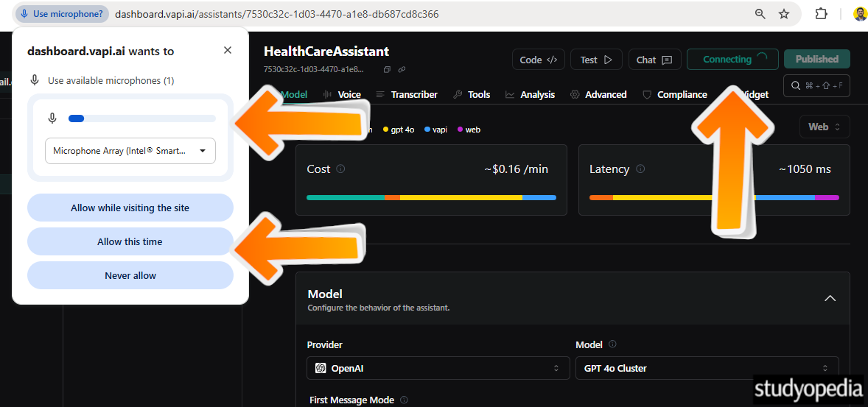Bookmark this page with the star icon

click(784, 14)
